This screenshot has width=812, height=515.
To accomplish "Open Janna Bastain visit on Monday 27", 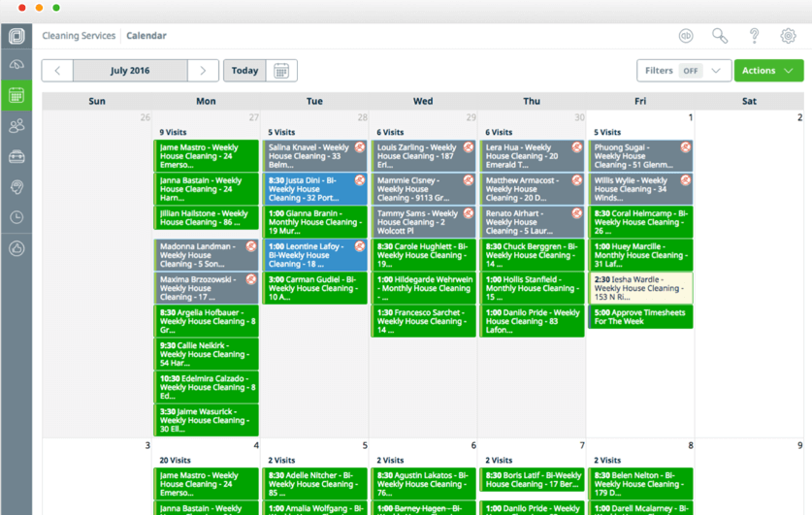I will pos(206,189).
